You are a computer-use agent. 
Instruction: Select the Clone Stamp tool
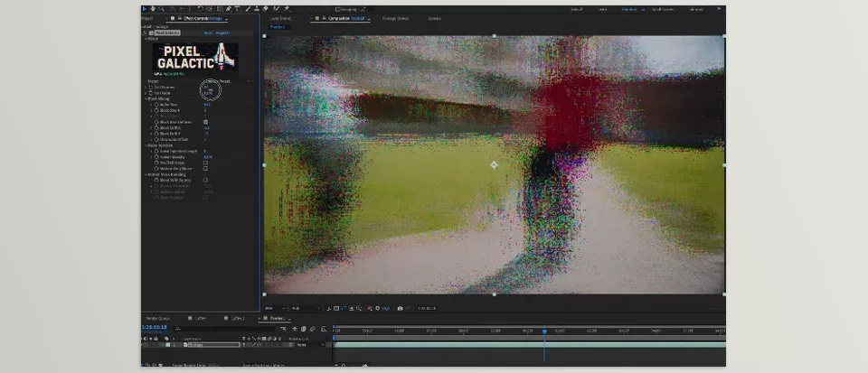tap(256, 9)
